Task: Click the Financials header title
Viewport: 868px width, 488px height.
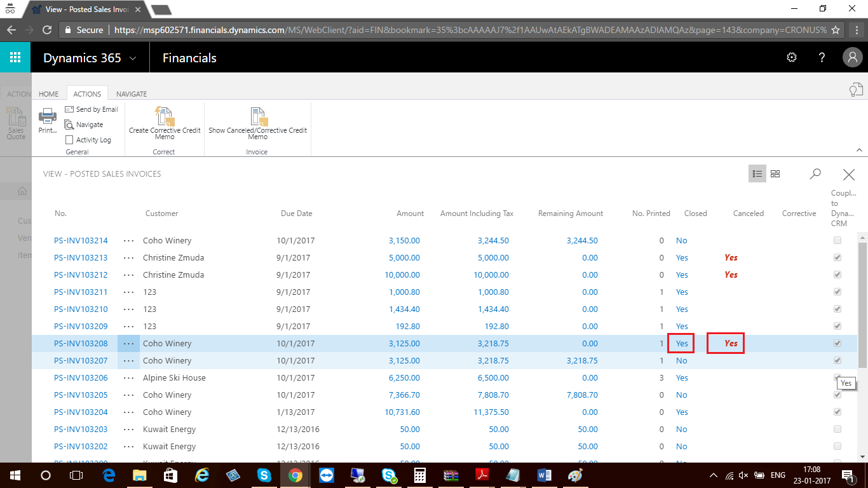Action: click(189, 58)
